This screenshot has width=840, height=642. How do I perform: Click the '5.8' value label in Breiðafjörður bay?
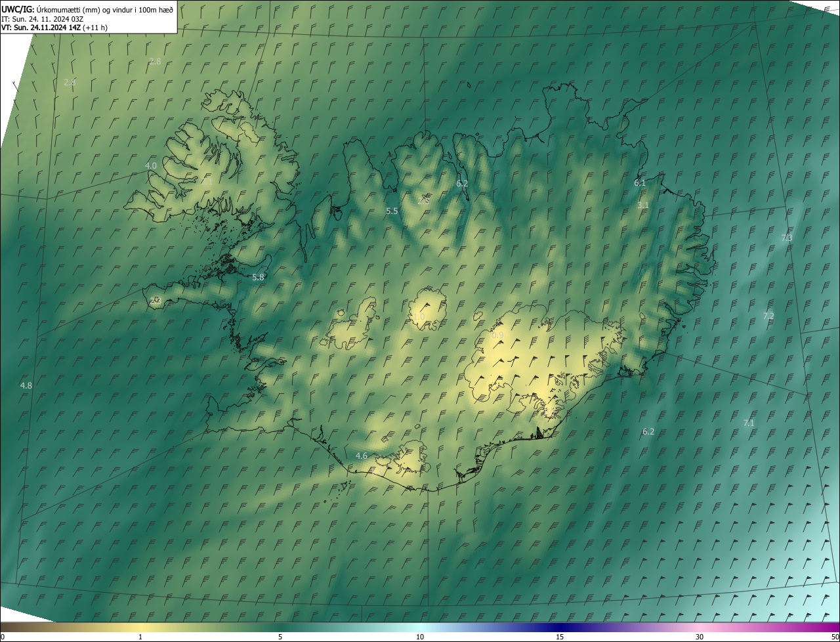click(258, 277)
